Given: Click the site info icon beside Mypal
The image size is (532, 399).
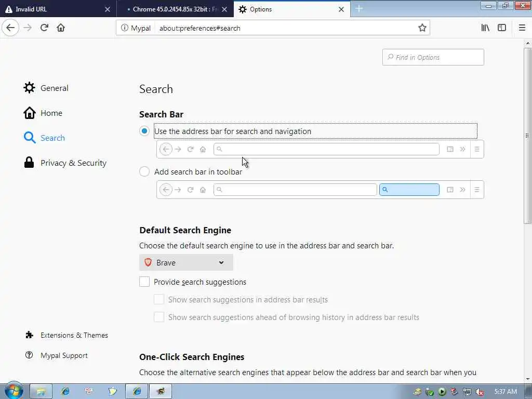Looking at the screenshot, I should pyautogui.click(x=125, y=28).
